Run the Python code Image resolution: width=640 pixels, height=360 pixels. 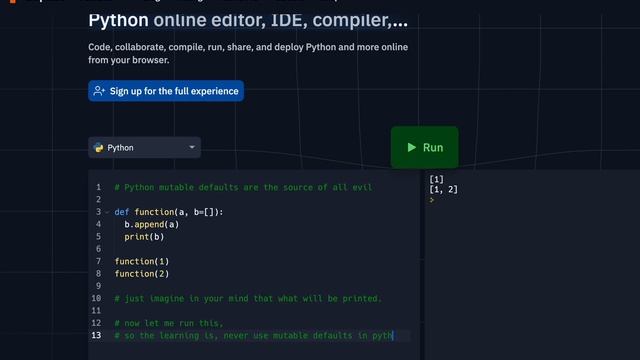point(424,147)
